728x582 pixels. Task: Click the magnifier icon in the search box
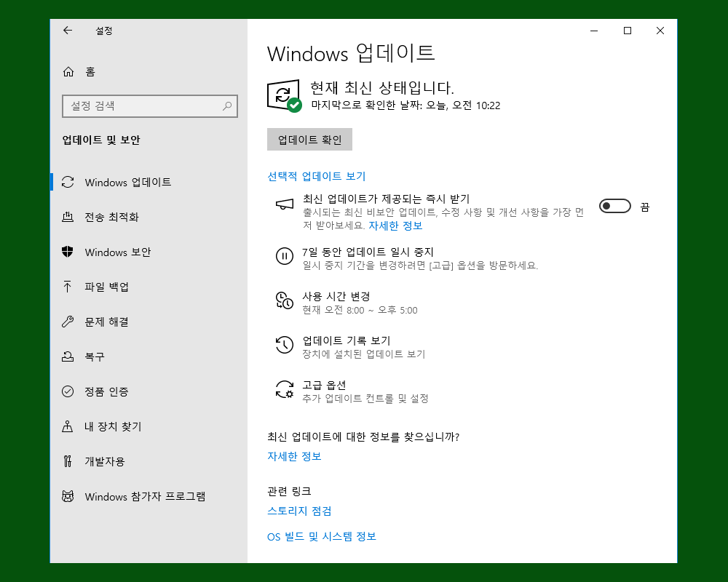227,105
